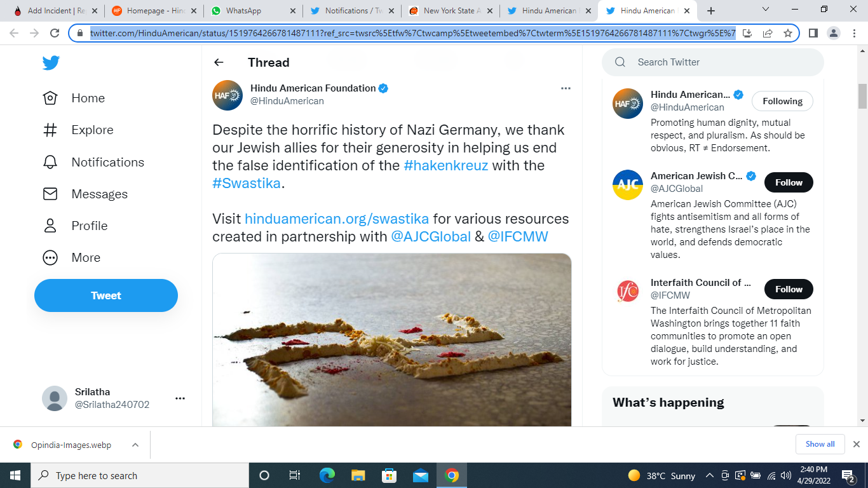Click the Following button for Hindu American
The image size is (868, 488).
[782, 101]
